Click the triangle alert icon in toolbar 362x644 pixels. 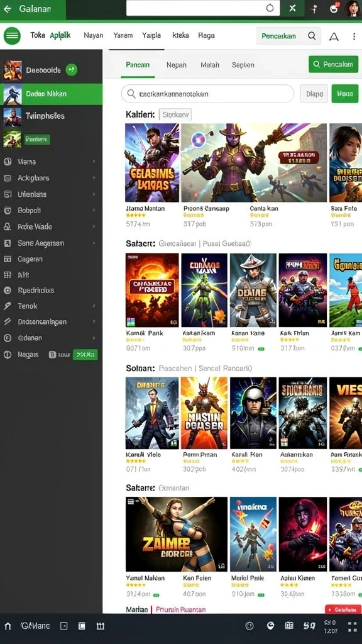pyautogui.click(x=334, y=36)
